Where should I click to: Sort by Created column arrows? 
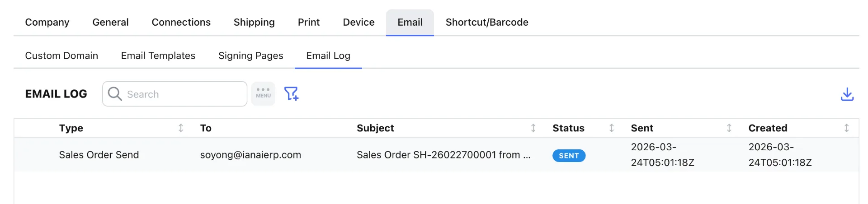pos(846,128)
